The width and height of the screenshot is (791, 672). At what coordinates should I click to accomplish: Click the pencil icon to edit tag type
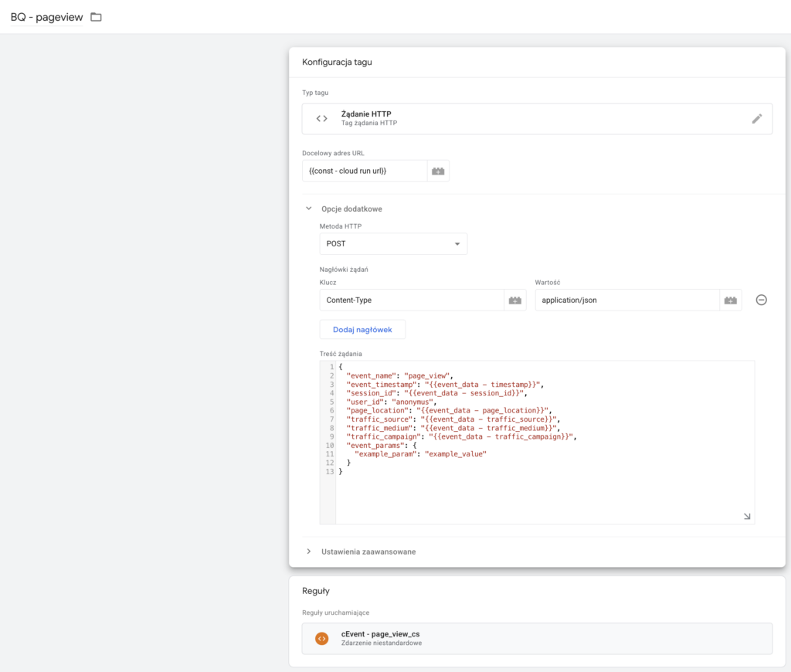click(x=756, y=119)
